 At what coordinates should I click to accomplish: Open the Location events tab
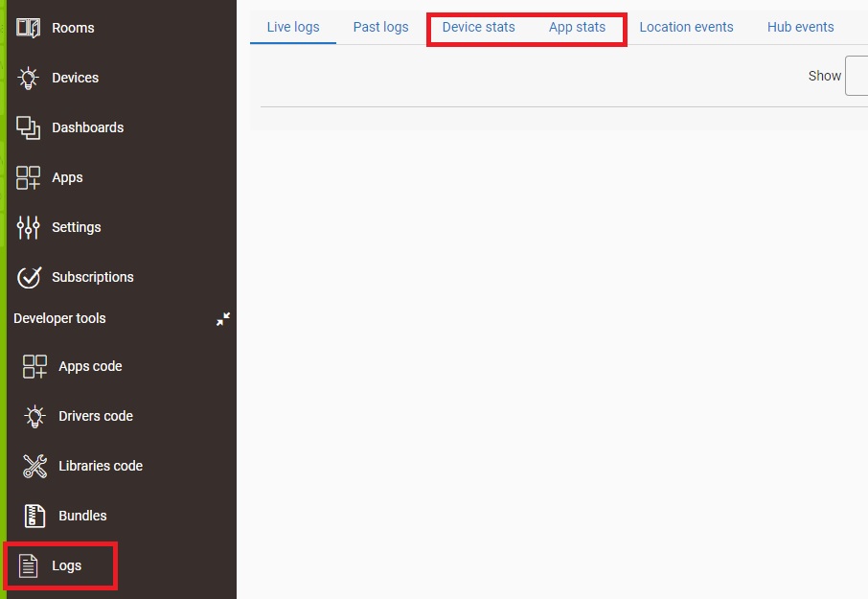(686, 27)
